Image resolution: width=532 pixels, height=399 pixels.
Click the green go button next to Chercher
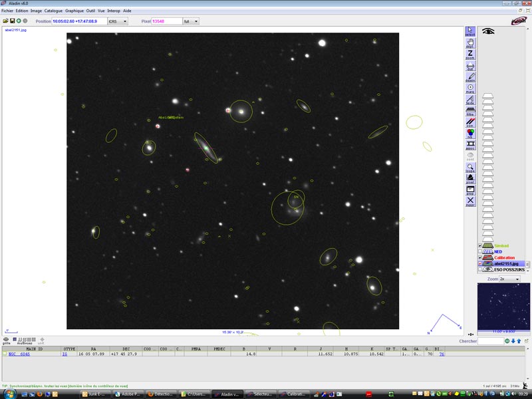click(507, 341)
